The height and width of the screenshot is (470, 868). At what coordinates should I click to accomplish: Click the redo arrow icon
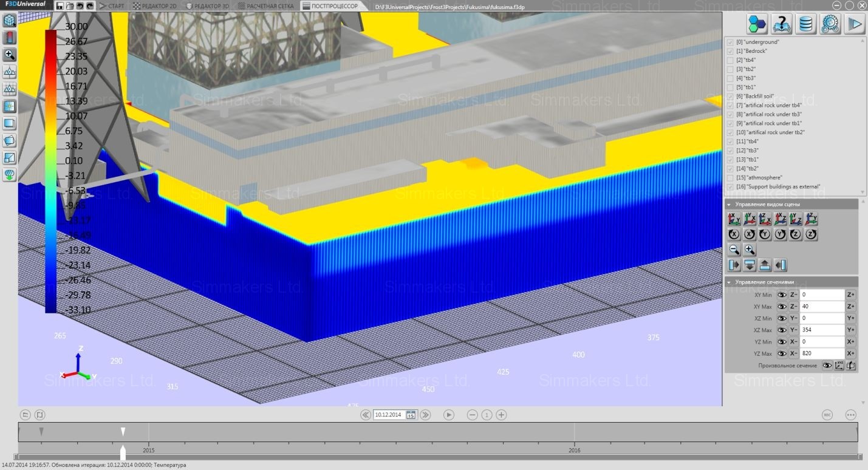coord(90,5)
